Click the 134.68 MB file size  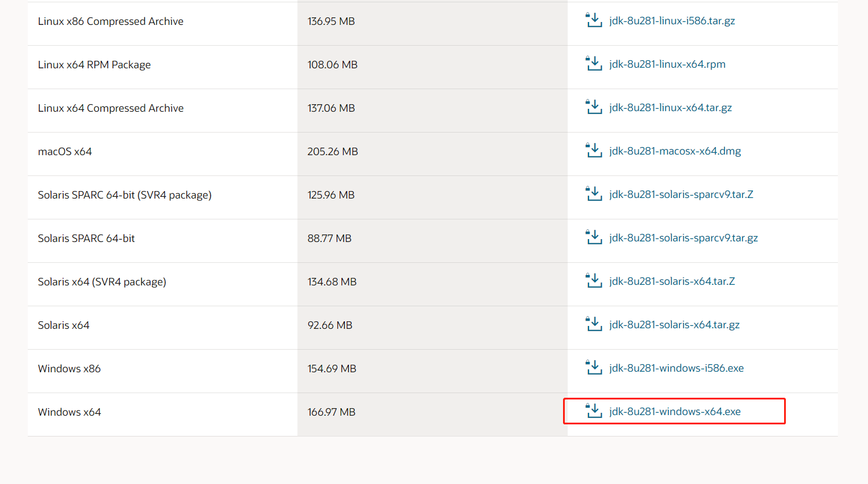332,282
